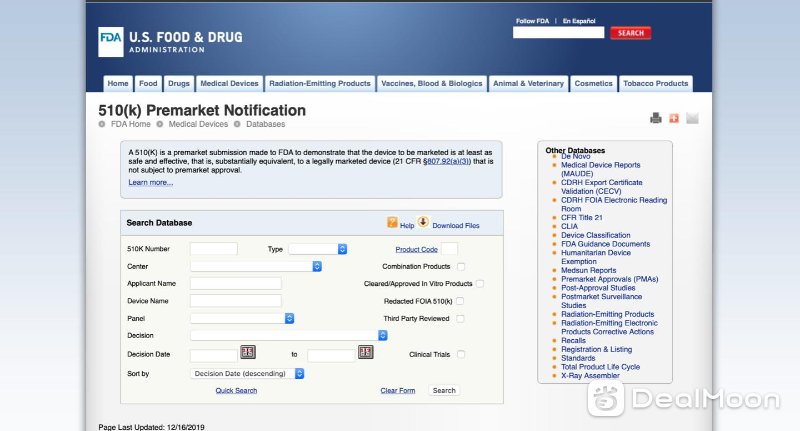
Task: Open CFR Title 21 link
Action: [x=582, y=217]
